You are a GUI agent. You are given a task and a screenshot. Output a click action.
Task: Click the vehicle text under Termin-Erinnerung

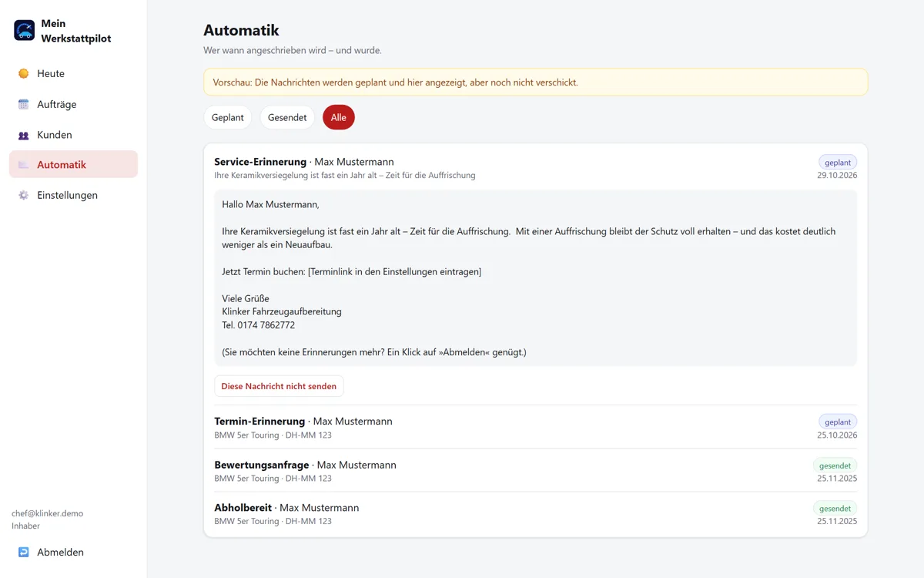[273, 435]
